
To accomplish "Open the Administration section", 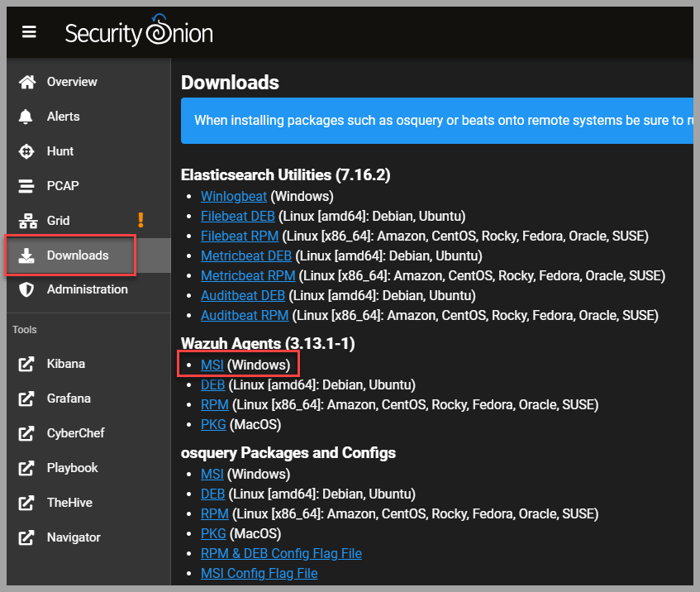I will pyautogui.click(x=88, y=289).
